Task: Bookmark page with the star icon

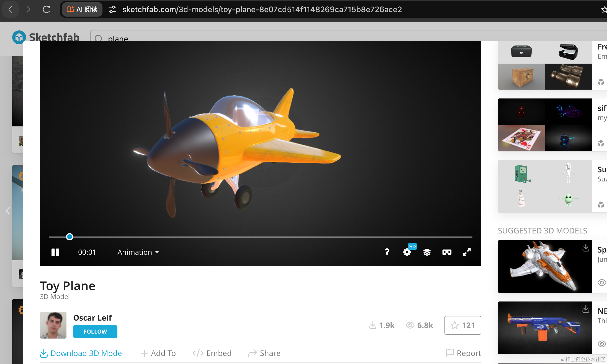Action: (x=604, y=9)
